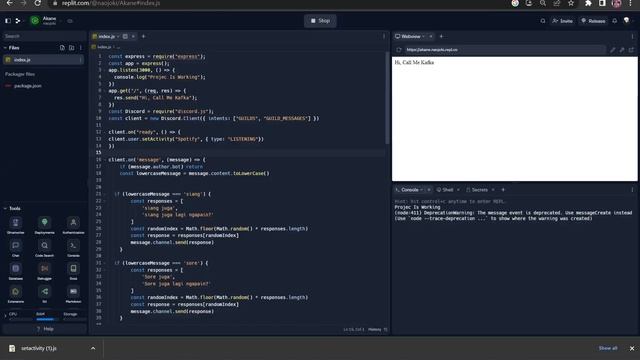Screen dimensions: 640x360
Task: Open the Docs tool
Action: tap(73, 271)
